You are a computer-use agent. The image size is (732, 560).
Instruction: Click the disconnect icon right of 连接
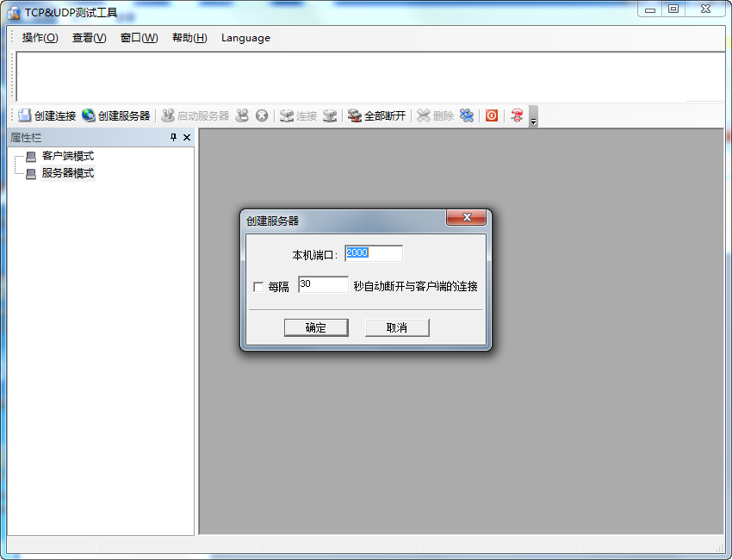pyautogui.click(x=330, y=115)
